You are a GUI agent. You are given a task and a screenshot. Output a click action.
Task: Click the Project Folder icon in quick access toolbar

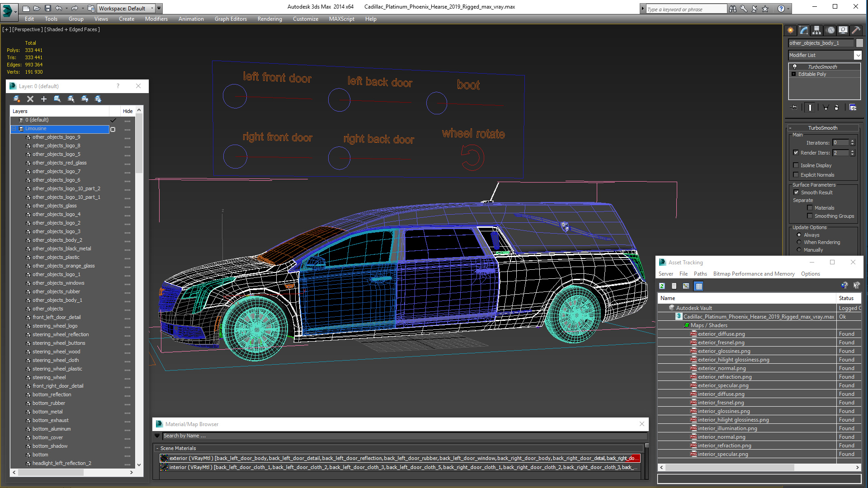click(x=91, y=8)
